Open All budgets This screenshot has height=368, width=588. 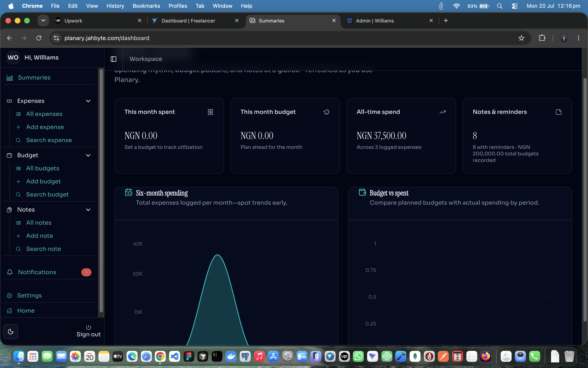click(x=43, y=168)
